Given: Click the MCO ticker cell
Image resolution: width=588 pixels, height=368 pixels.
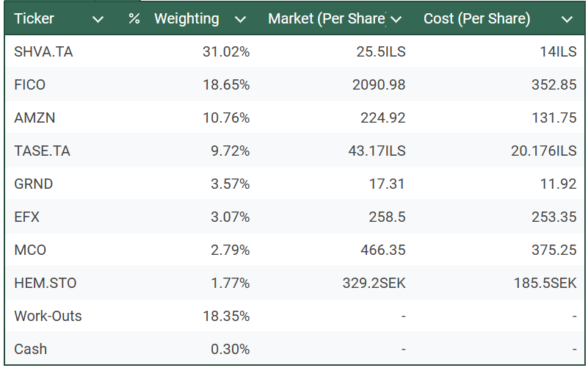Looking at the screenshot, I should pyautogui.click(x=30, y=250).
